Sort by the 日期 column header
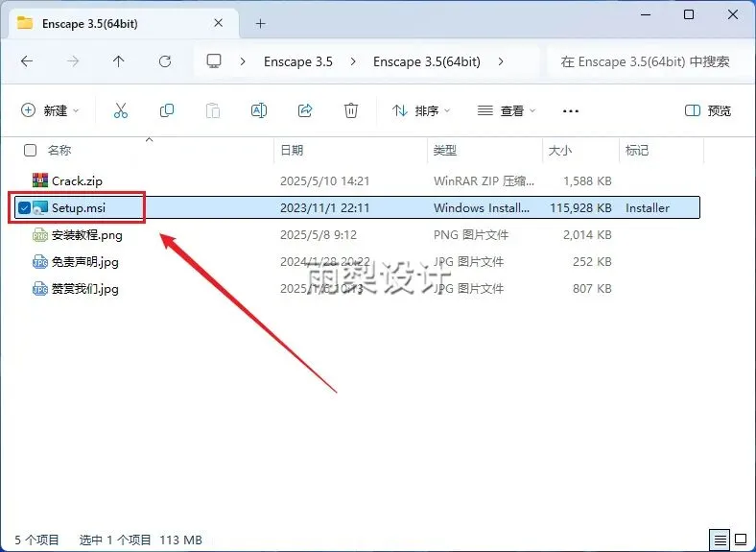 pyautogui.click(x=292, y=151)
